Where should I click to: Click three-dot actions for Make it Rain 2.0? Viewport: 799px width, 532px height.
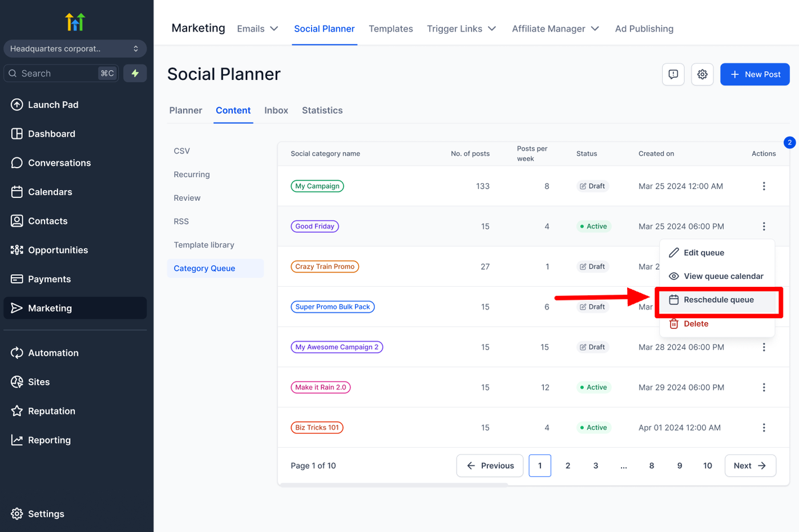click(764, 387)
